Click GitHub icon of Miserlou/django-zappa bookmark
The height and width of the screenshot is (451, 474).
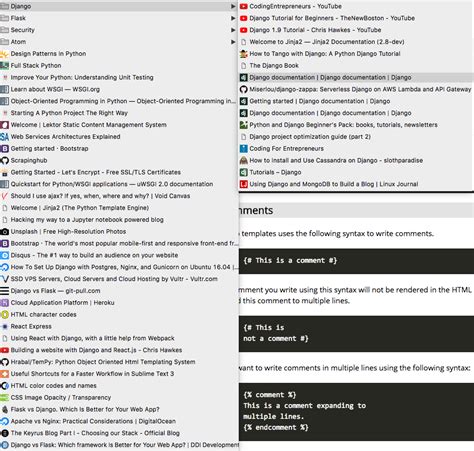[244, 89]
